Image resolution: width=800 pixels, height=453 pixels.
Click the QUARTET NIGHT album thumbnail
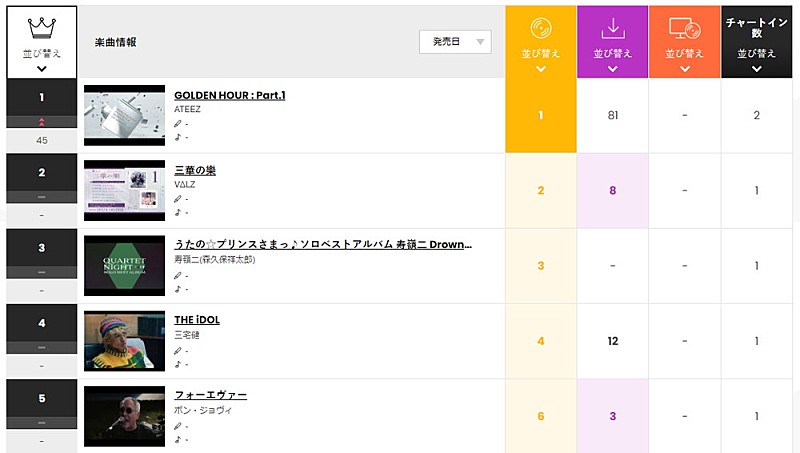[x=124, y=266]
